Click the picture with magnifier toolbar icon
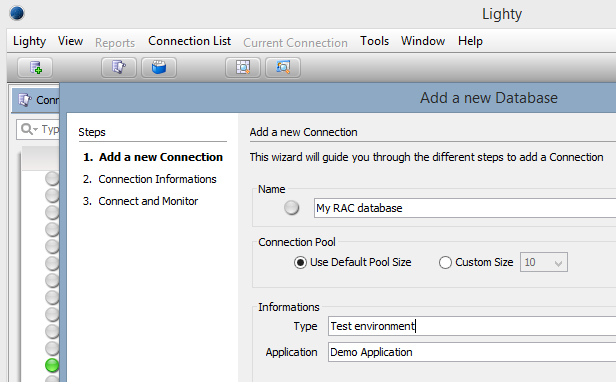Image resolution: width=616 pixels, height=382 pixels. tap(283, 67)
